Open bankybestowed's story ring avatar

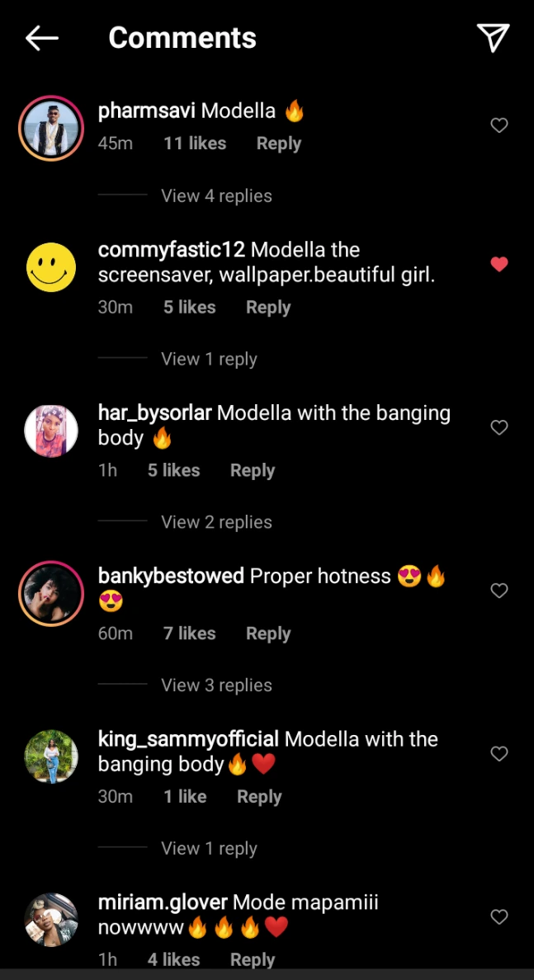[x=51, y=593]
